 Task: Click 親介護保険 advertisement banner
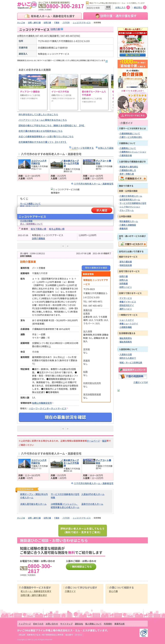[x=133, y=74]
